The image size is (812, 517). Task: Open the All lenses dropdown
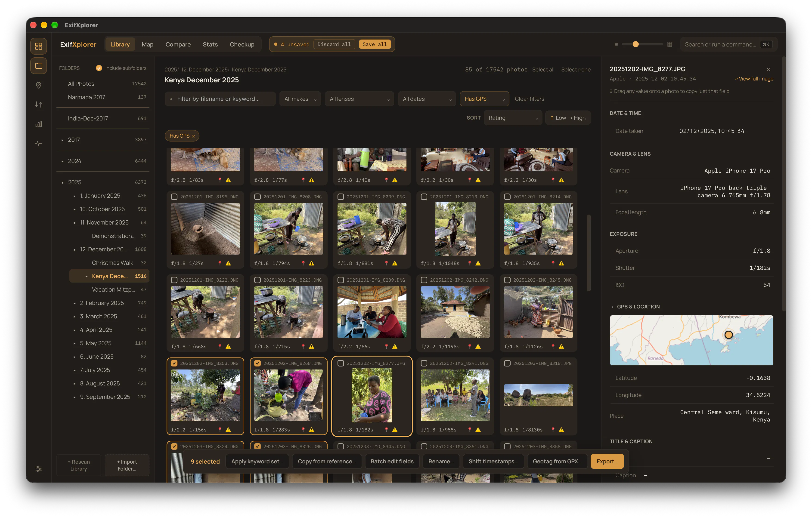(x=359, y=99)
